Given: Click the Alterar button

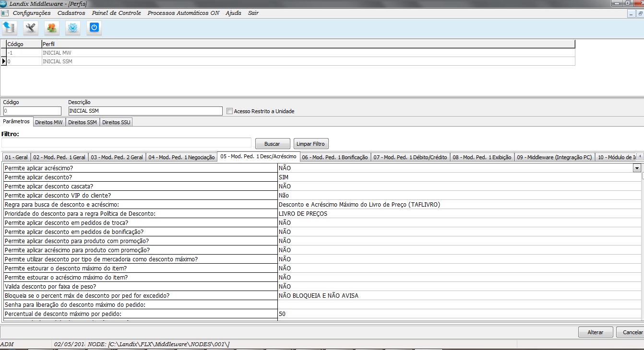Looking at the screenshot, I should pos(596,332).
